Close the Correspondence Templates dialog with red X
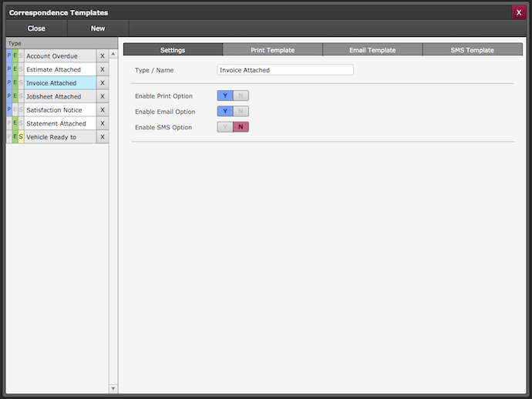The height and width of the screenshot is (399, 532). [x=519, y=12]
